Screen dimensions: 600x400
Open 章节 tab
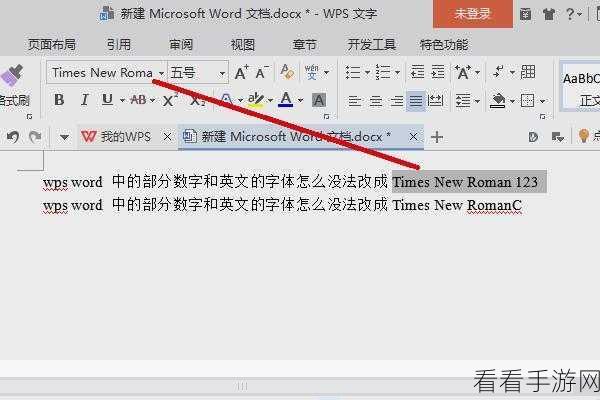pyautogui.click(x=305, y=45)
